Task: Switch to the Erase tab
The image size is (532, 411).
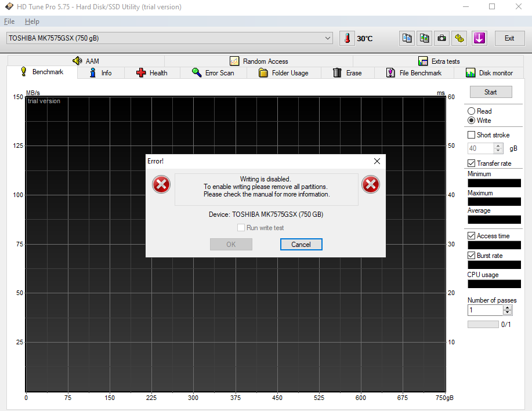Action: 348,73
